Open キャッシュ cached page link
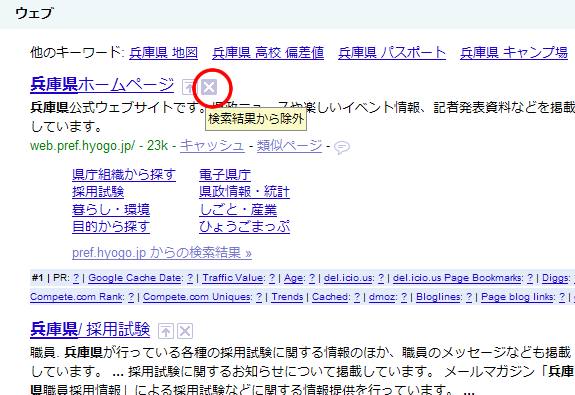Viewport: 575px width, 395px height. pyautogui.click(x=212, y=146)
